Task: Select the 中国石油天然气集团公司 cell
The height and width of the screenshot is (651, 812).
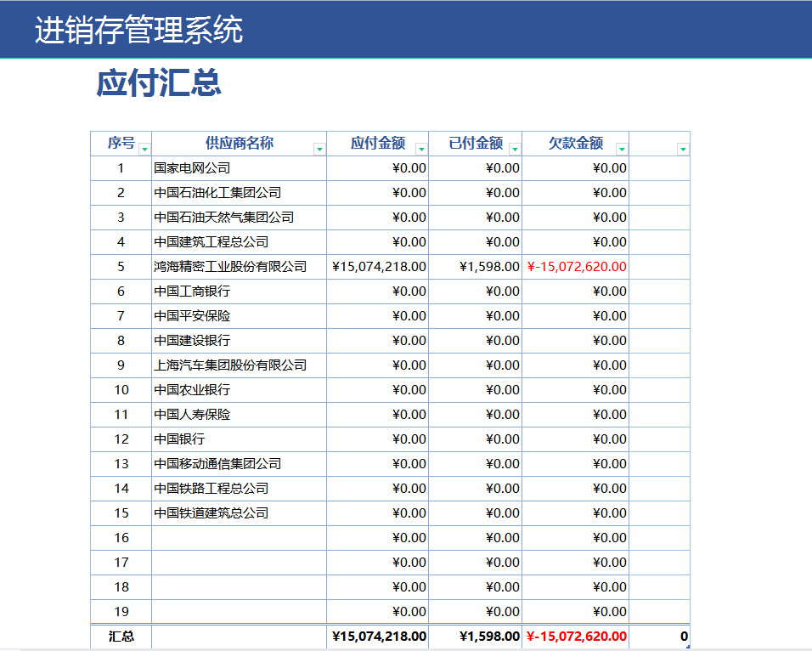Action: (240, 218)
